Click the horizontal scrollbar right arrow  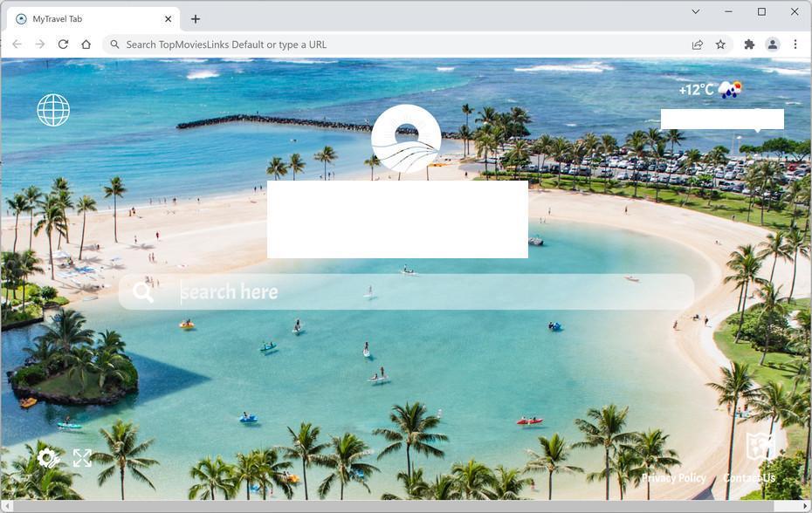pyautogui.click(x=806, y=506)
